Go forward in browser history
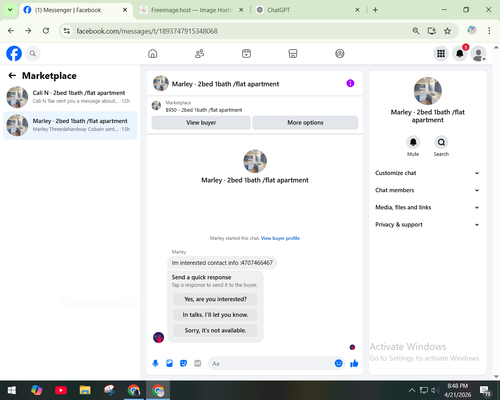The height and width of the screenshot is (400, 500). tap(28, 31)
